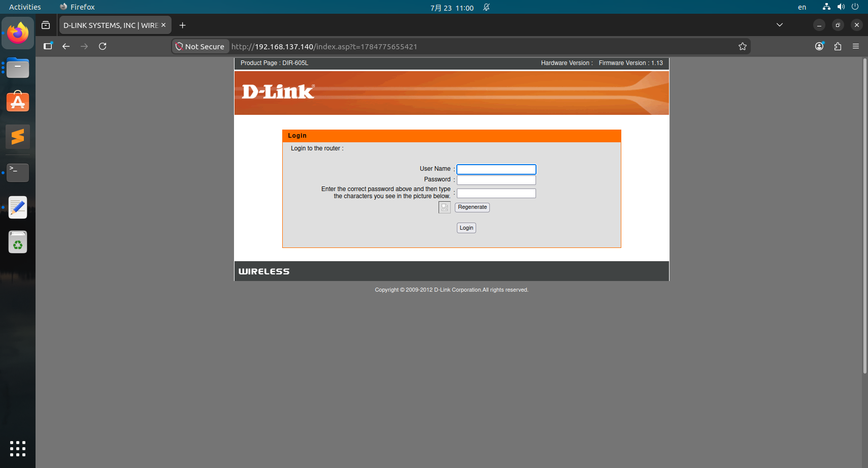Regenerate the captcha picture
This screenshot has width=868, height=468.
click(472, 207)
